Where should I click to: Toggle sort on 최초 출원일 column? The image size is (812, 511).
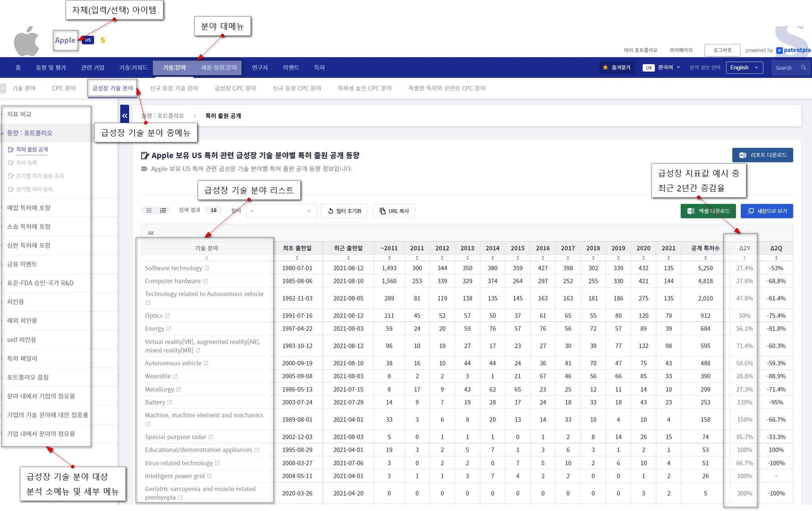point(297,258)
